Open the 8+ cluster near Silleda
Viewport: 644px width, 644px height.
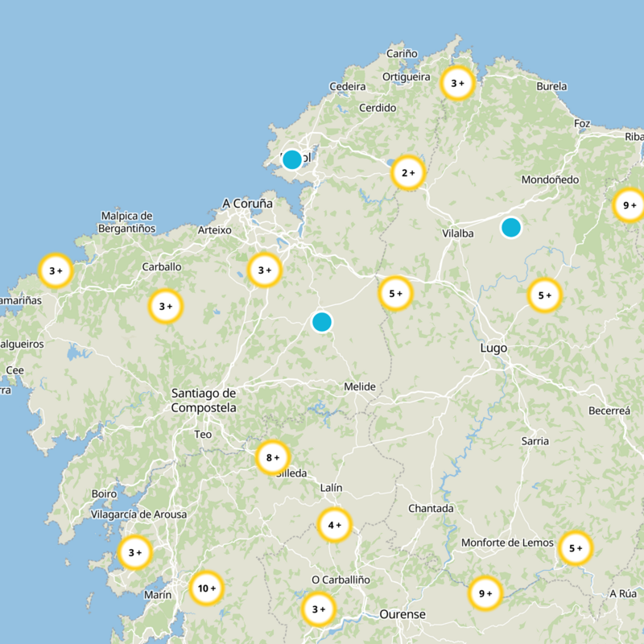coord(273,457)
